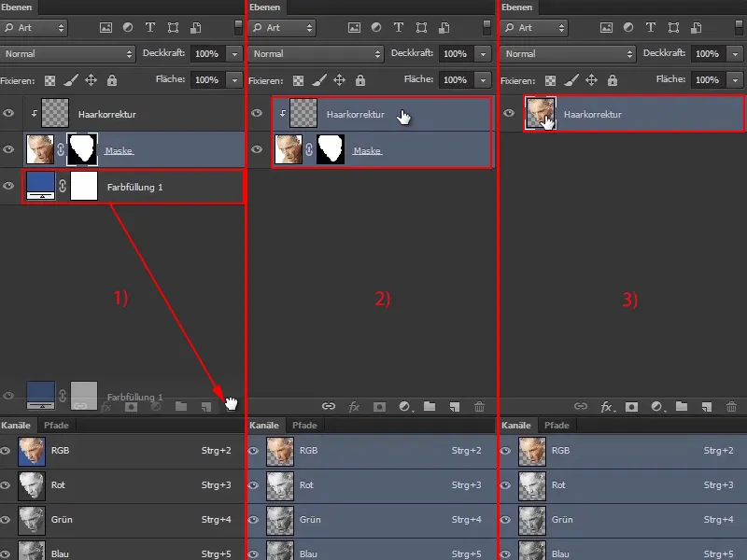
Task: Switch to Pfade tab in middle panel
Action: [304, 426]
